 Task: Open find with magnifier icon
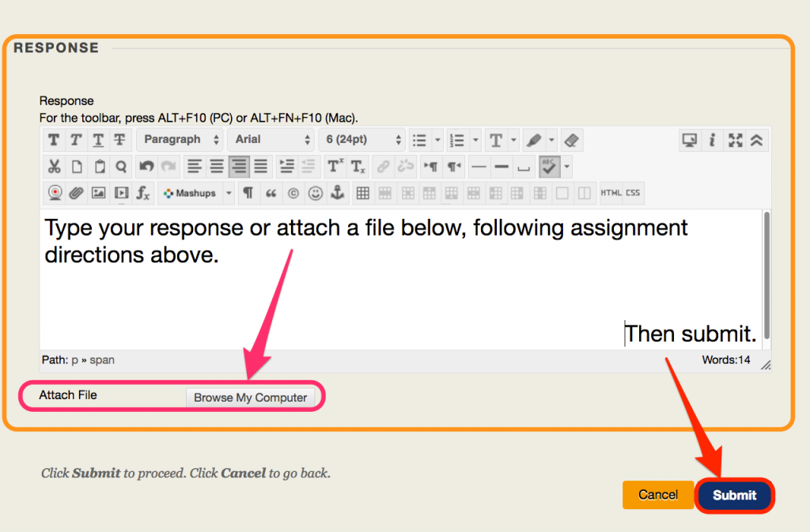click(x=121, y=167)
